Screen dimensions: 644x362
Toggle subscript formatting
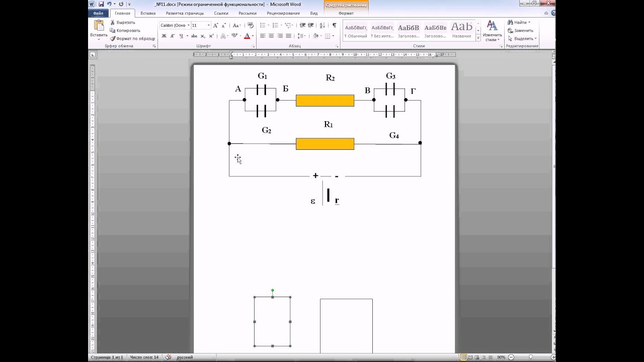203,36
